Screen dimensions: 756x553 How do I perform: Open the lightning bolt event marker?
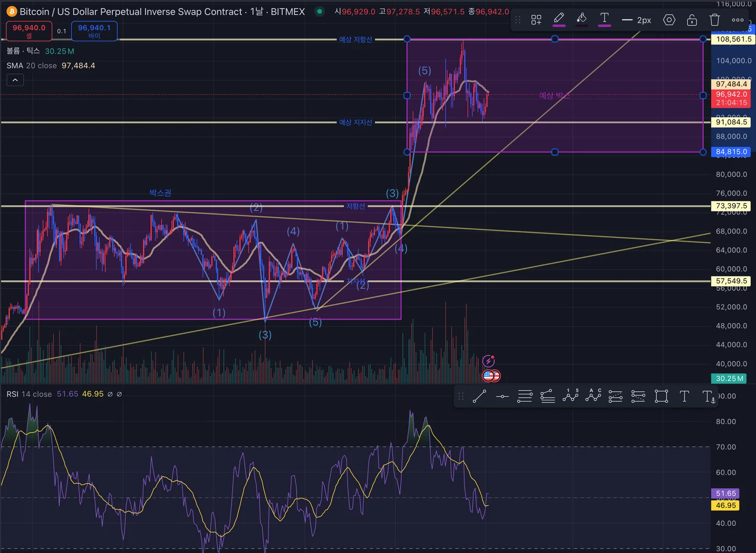point(489,360)
